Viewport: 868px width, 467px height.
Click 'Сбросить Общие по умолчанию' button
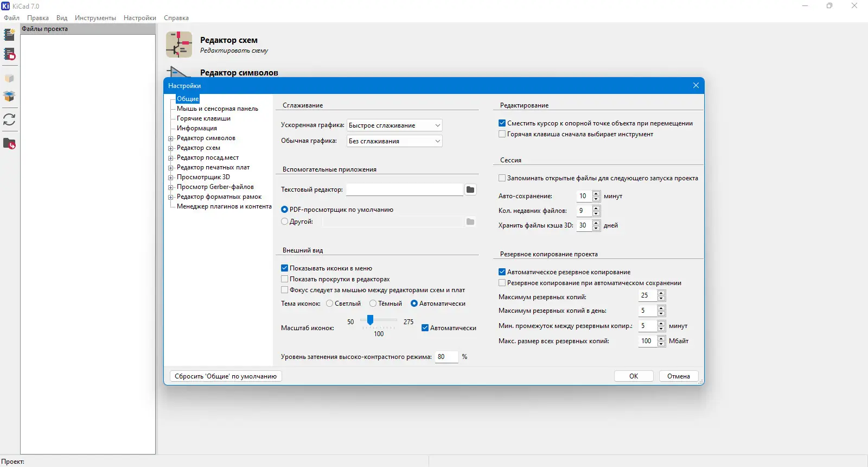click(226, 376)
